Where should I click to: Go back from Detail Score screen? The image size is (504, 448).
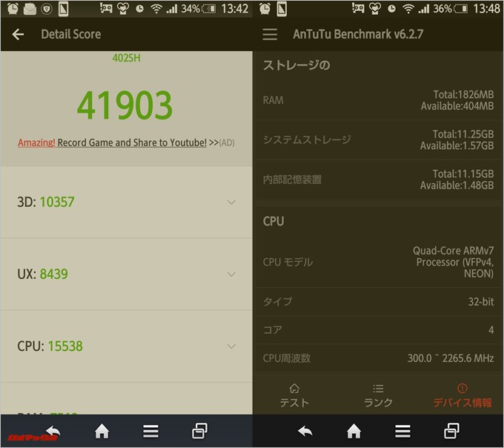pyautogui.click(x=18, y=34)
